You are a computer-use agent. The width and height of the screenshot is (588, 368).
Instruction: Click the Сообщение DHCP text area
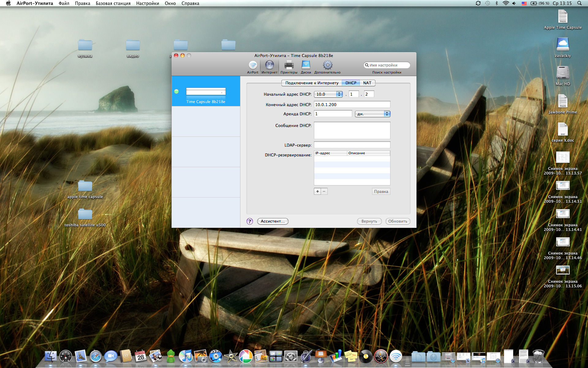[x=352, y=130]
